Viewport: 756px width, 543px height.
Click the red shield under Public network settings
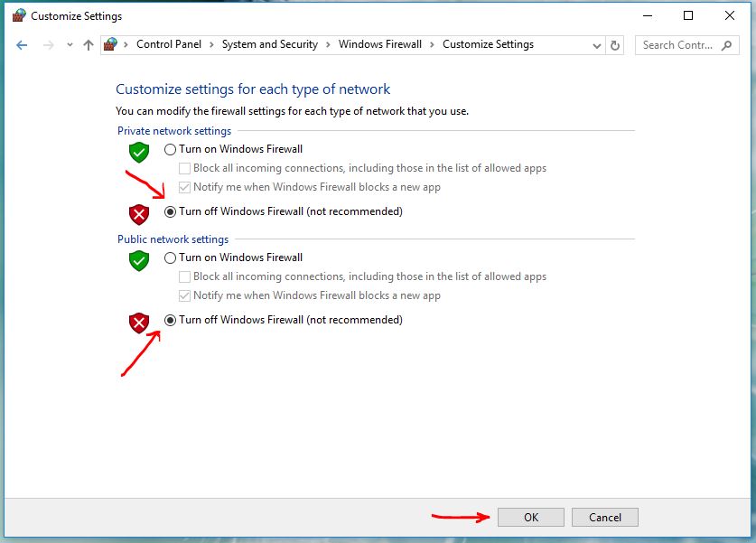pos(138,322)
